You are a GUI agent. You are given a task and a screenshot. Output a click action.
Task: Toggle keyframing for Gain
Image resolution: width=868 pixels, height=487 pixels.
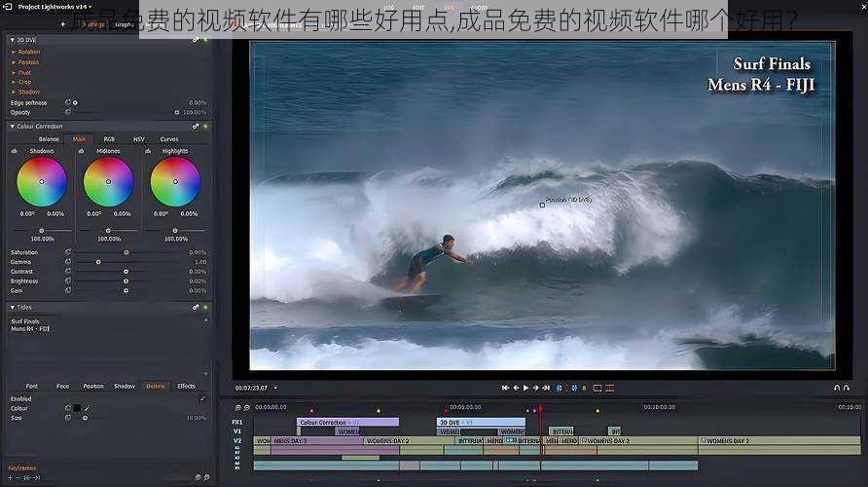tap(68, 290)
